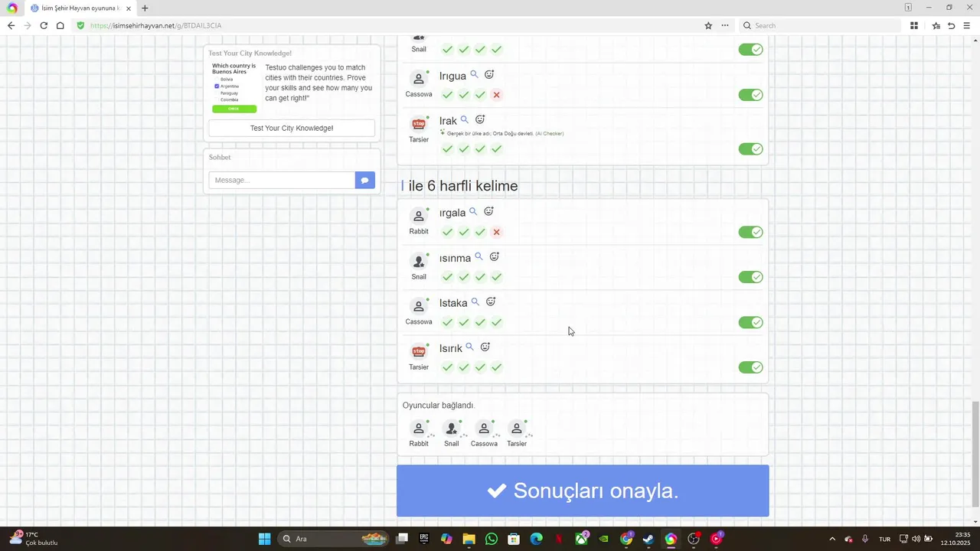Viewport: 980px width, 551px height.
Task: Look up Isırık using magnifier icon
Action: (469, 347)
